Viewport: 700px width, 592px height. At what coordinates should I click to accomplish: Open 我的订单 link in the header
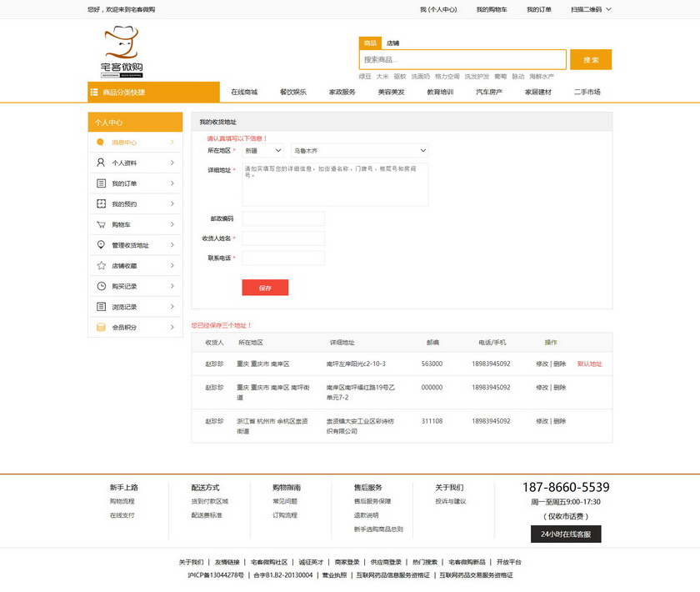click(539, 9)
